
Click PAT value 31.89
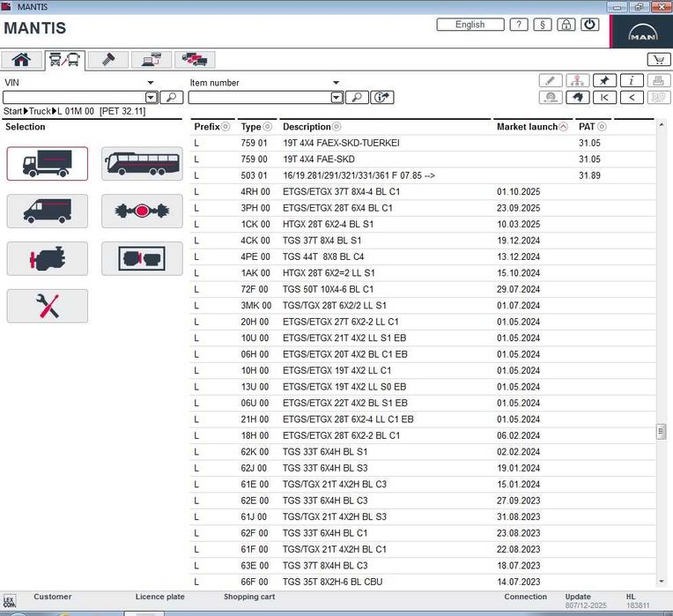[589, 175]
